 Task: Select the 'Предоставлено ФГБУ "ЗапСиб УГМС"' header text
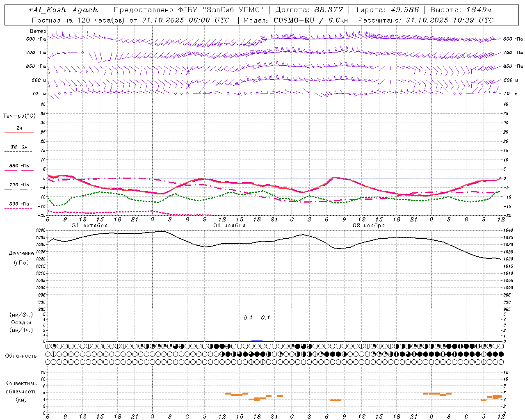188,10
